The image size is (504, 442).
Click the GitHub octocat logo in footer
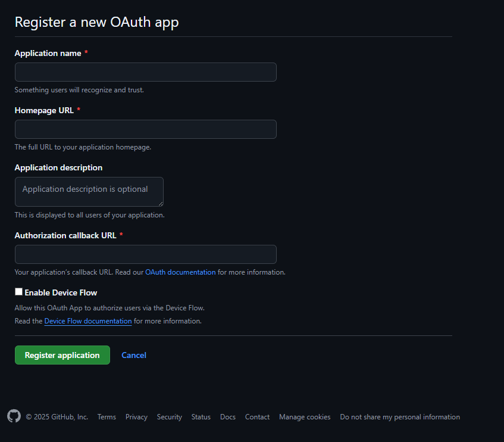click(x=14, y=416)
